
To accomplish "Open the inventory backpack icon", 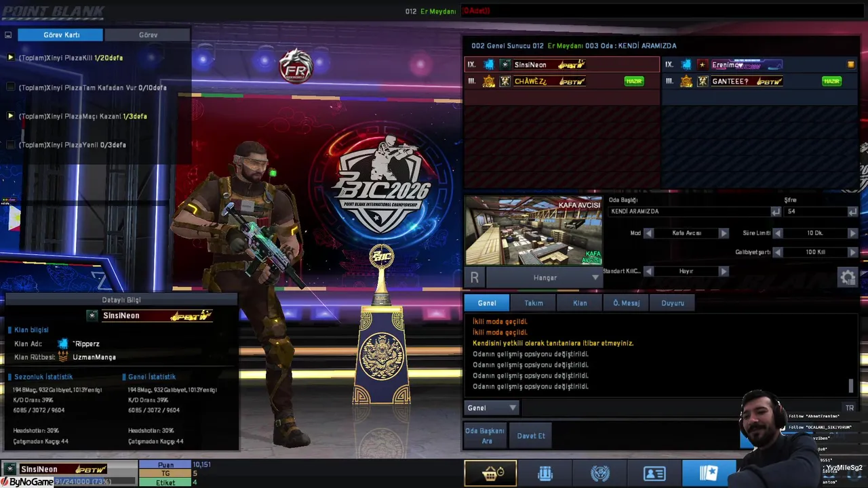I will (545, 473).
